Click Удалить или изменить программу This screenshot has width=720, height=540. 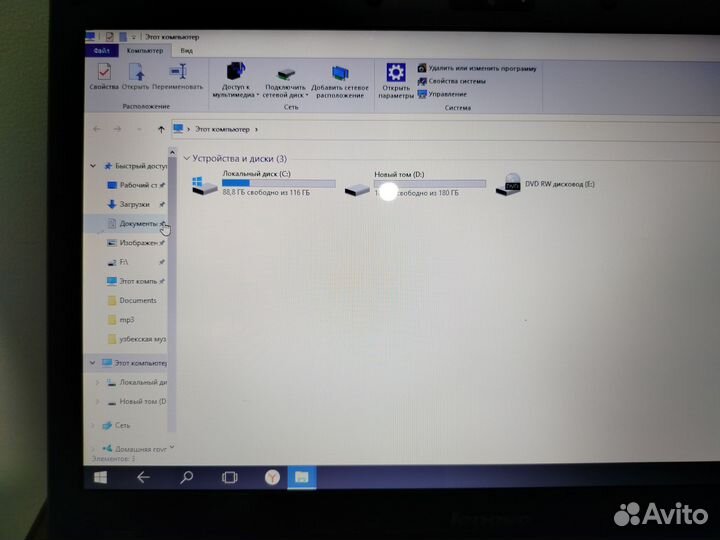click(477, 68)
